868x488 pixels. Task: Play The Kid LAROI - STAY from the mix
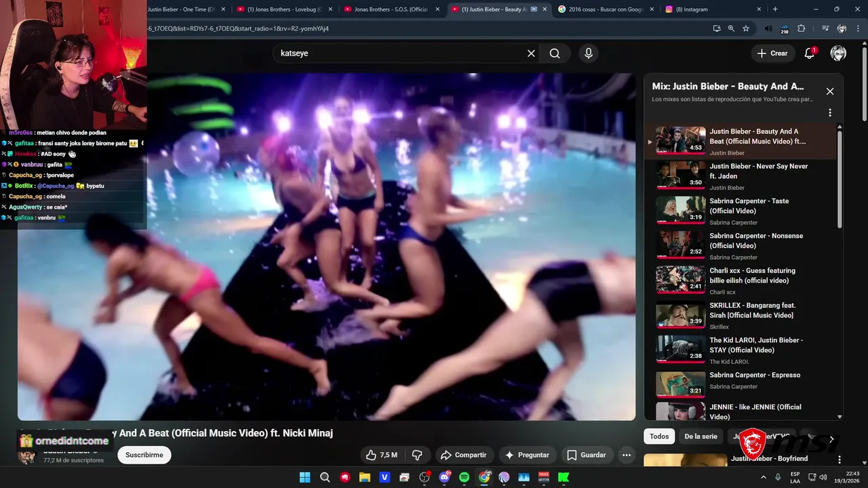(741, 350)
